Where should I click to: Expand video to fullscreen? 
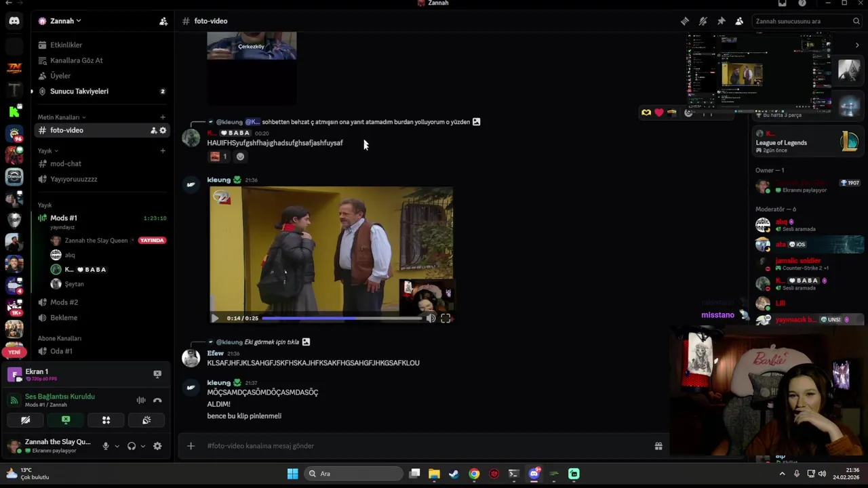click(446, 318)
